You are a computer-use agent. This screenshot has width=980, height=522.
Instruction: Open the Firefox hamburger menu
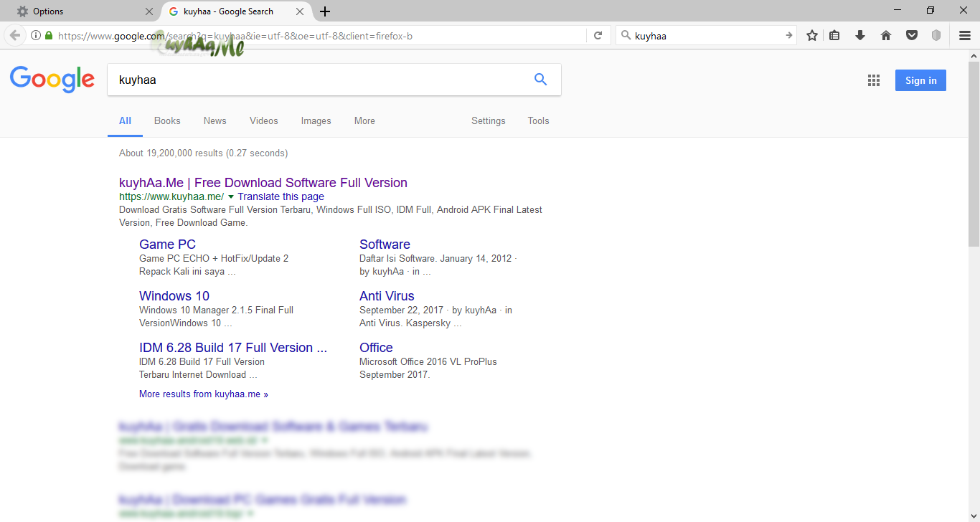965,35
